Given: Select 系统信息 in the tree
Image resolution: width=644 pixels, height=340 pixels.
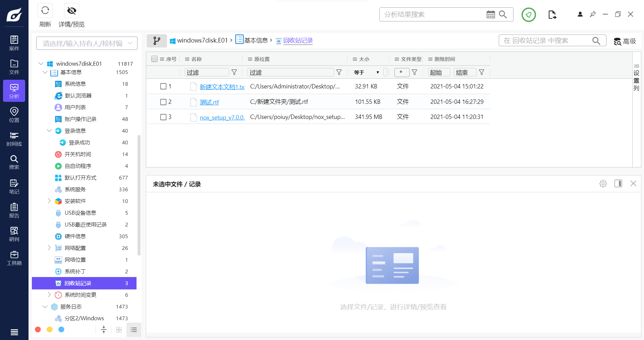Looking at the screenshot, I should 75,84.
